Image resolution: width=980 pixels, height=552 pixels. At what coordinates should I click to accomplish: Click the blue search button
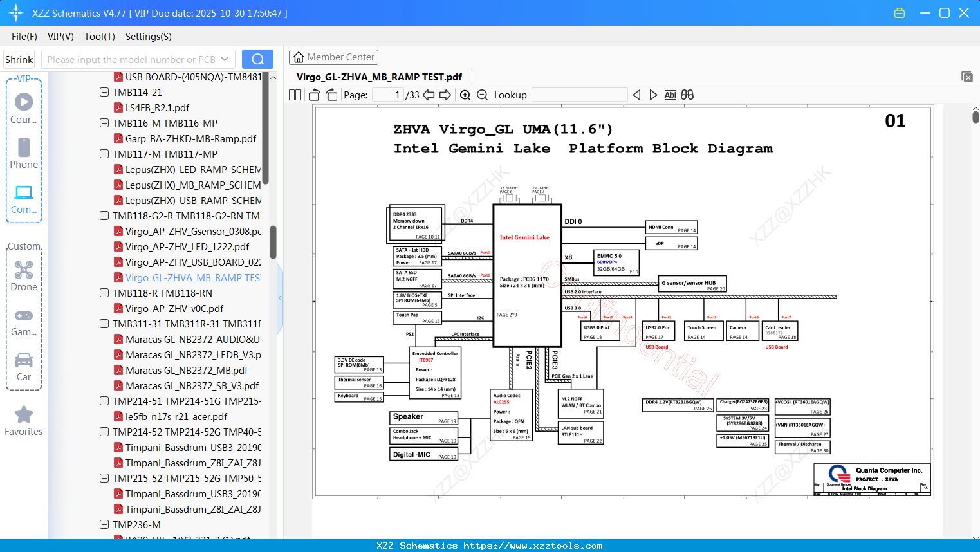(x=257, y=59)
